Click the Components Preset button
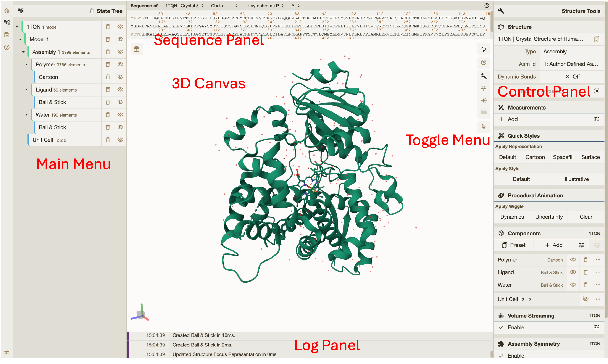The width and height of the screenshot is (608, 364). click(x=514, y=245)
